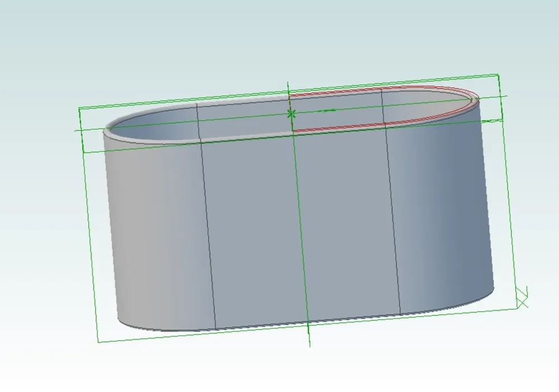Click the right edge of green sketch rectangle

click(508, 192)
